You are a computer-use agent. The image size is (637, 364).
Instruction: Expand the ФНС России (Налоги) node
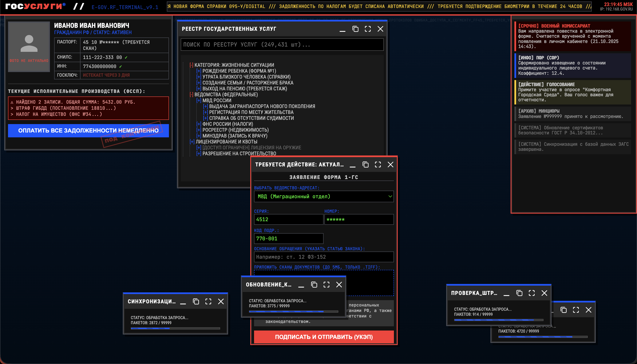pyautogui.click(x=199, y=124)
